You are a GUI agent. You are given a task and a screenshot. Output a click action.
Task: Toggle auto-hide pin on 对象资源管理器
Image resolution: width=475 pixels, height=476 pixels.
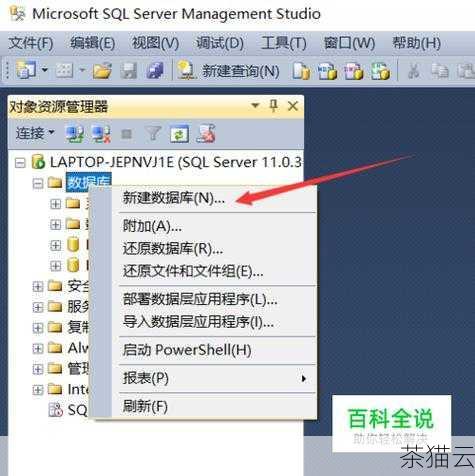coord(273,106)
